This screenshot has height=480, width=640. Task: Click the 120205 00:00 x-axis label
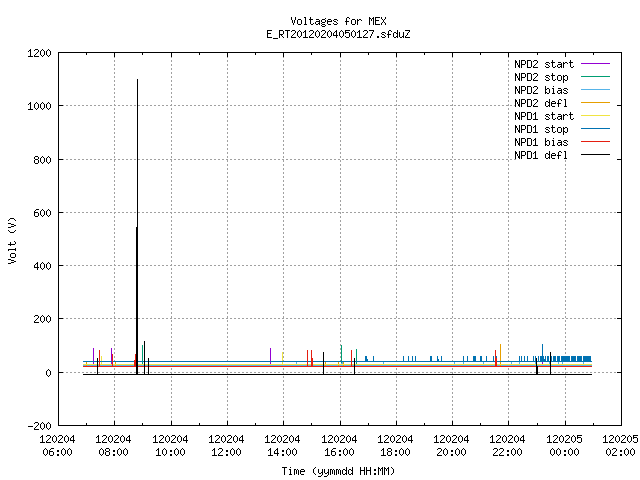(564, 446)
